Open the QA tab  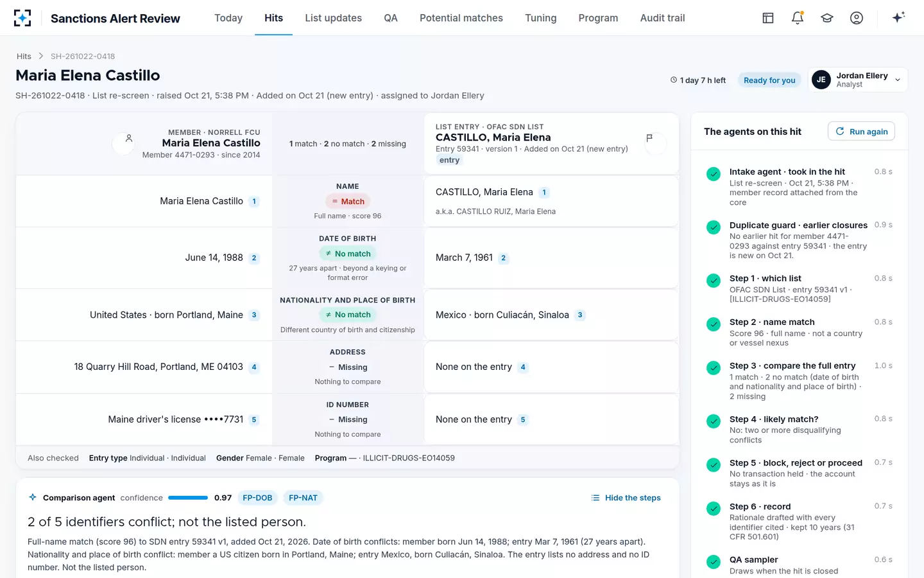pyautogui.click(x=391, y=18)
